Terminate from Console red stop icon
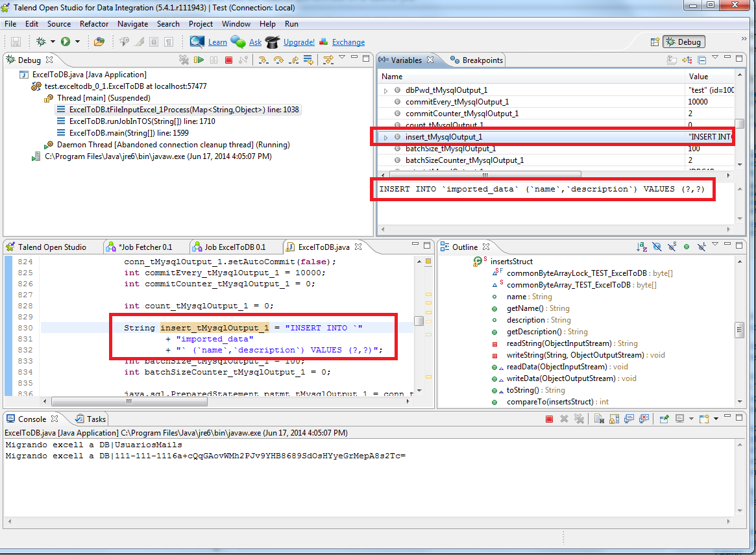Screen dimensions: 756x555 pyautogui.click(x=549, y=419)
